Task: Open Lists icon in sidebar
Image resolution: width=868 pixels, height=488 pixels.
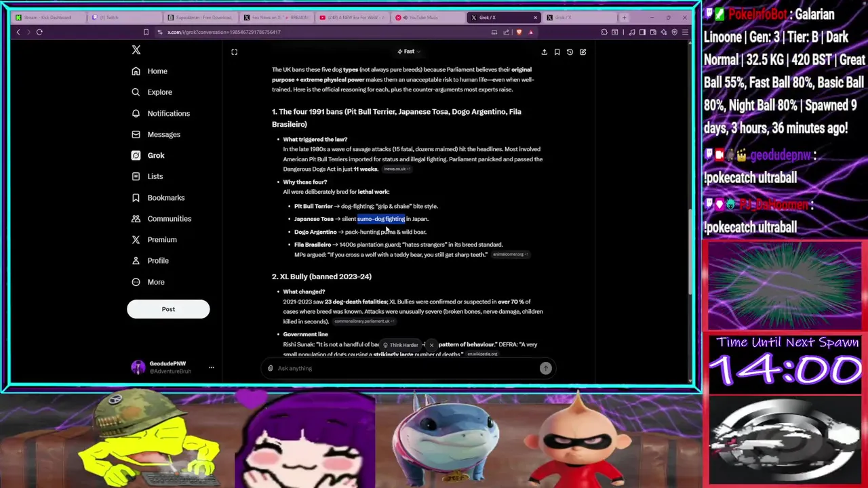Action: tap(136, 176)
